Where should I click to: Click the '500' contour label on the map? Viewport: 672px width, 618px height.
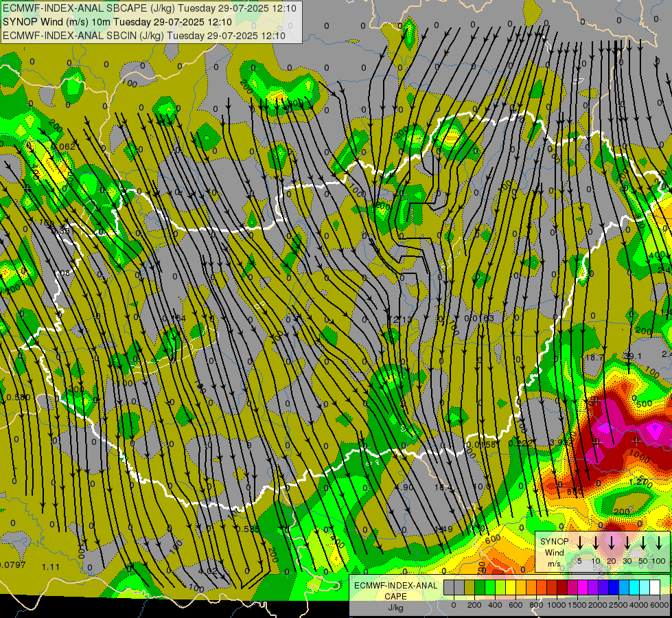[644, 404]
